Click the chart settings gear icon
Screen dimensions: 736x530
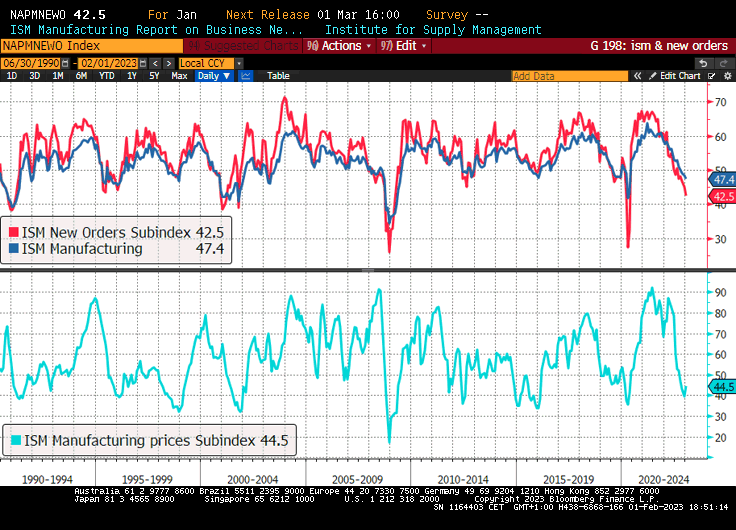728,76
